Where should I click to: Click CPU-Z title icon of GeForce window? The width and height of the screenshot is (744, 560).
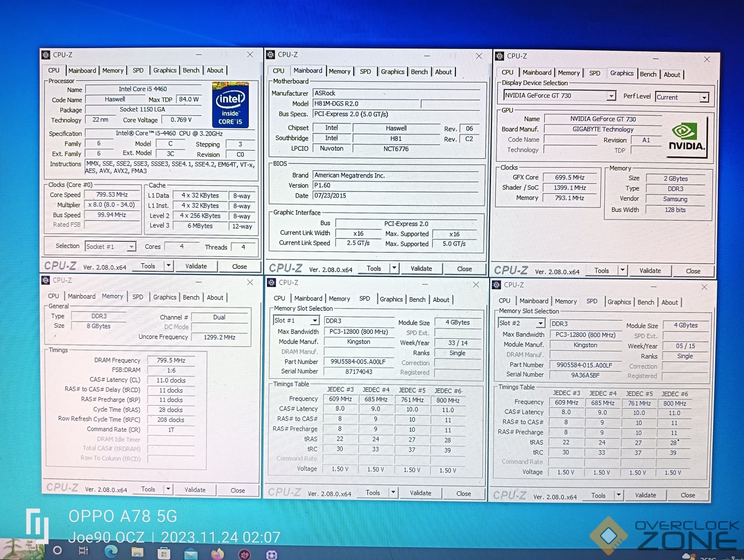pyautogui.click(x=499, y=56)
